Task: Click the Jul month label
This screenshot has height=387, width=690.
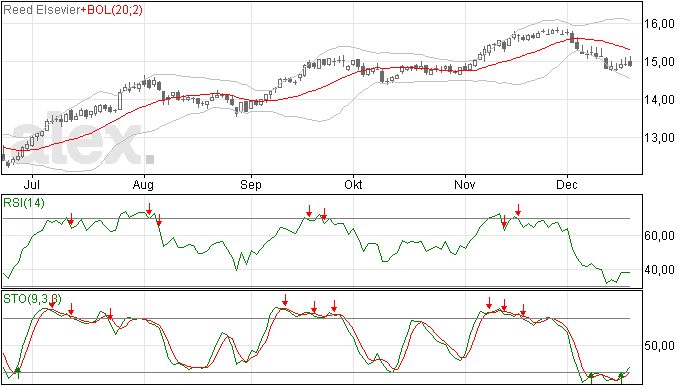Action: tap(32, 184)
